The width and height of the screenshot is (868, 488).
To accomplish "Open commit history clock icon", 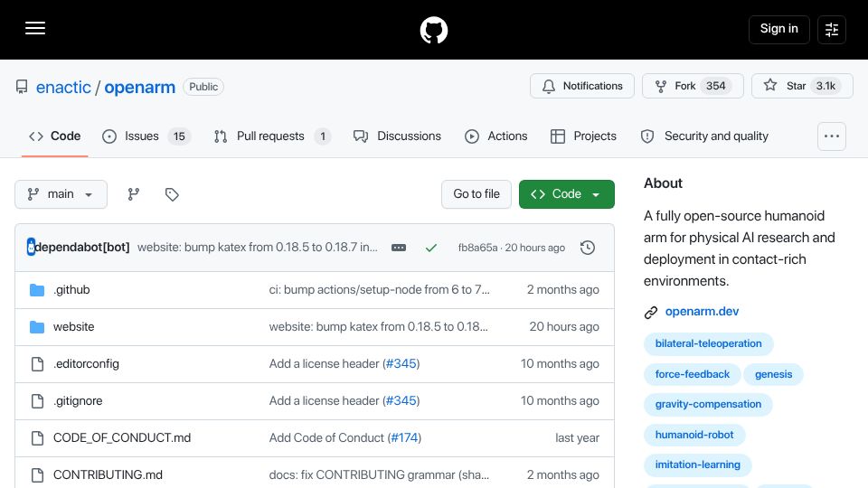I will [x=588, y=248].
